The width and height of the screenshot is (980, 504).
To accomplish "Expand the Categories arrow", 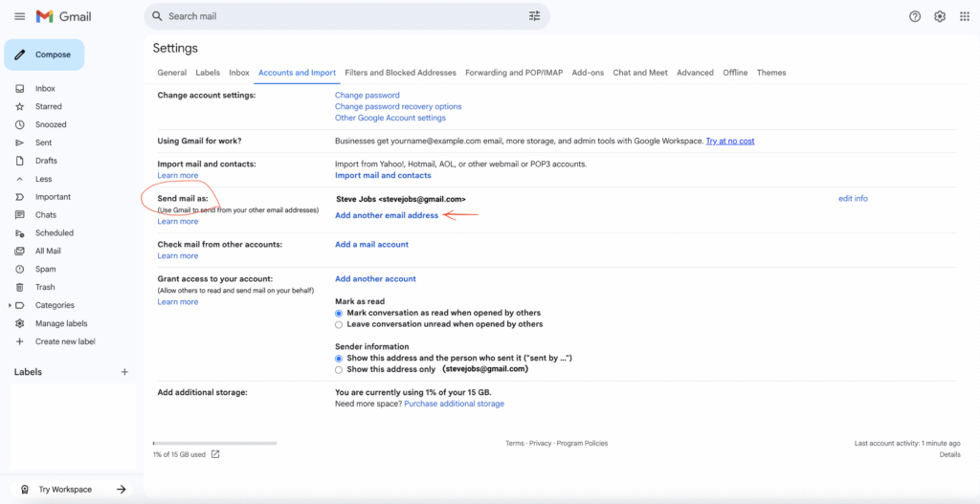I will click(x=10, y=305).
